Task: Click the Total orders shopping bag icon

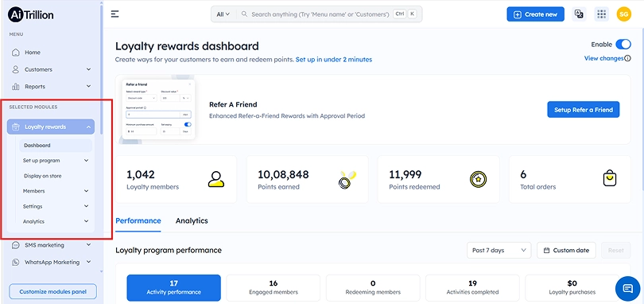Action: (x=610, y=178)
